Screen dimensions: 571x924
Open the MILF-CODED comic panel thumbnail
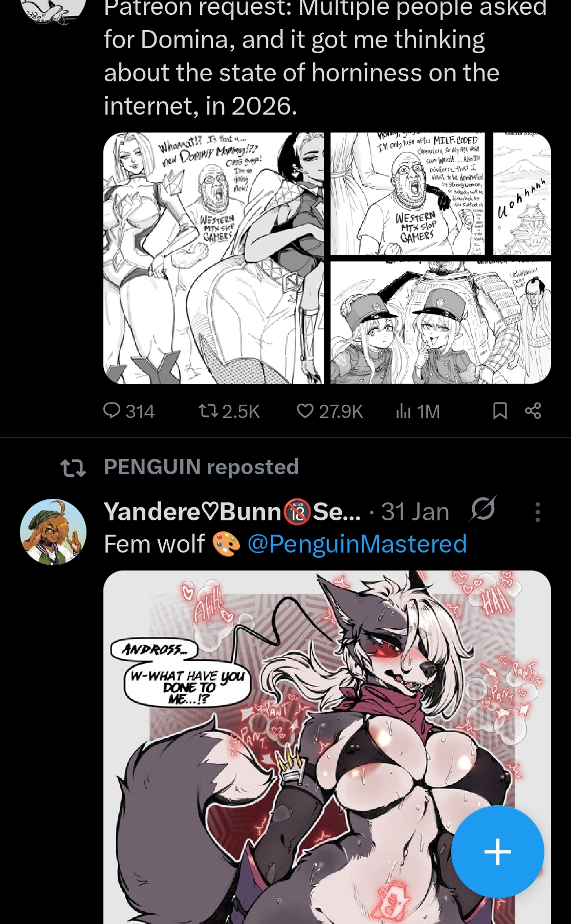(x=407, y=194)
